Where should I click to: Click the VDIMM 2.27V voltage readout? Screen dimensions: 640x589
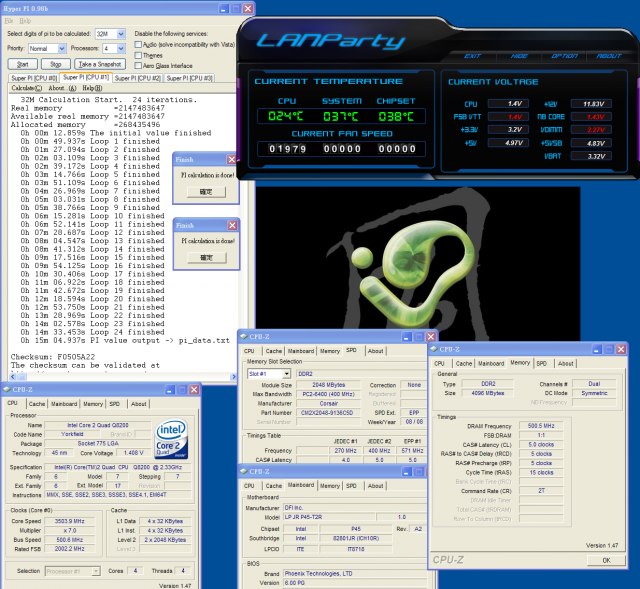tap(593, 130)
